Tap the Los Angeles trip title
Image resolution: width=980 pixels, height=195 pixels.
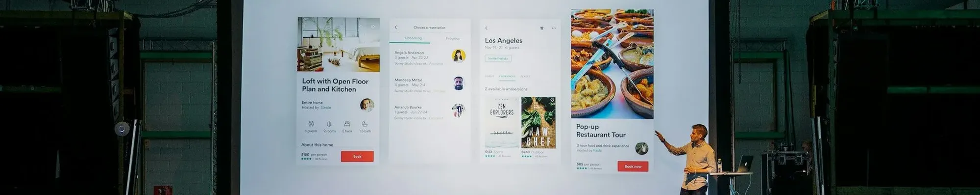point(504,41)
